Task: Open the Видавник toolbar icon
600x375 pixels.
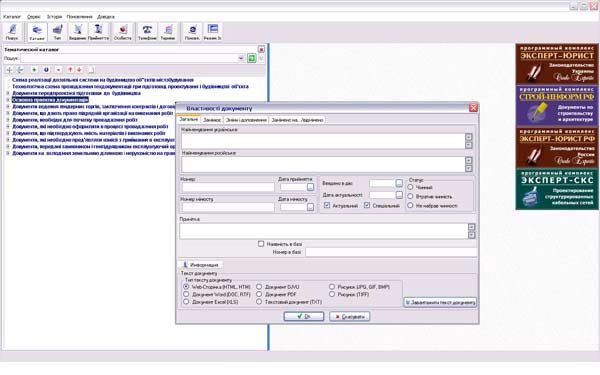Action: coord(78,32)
